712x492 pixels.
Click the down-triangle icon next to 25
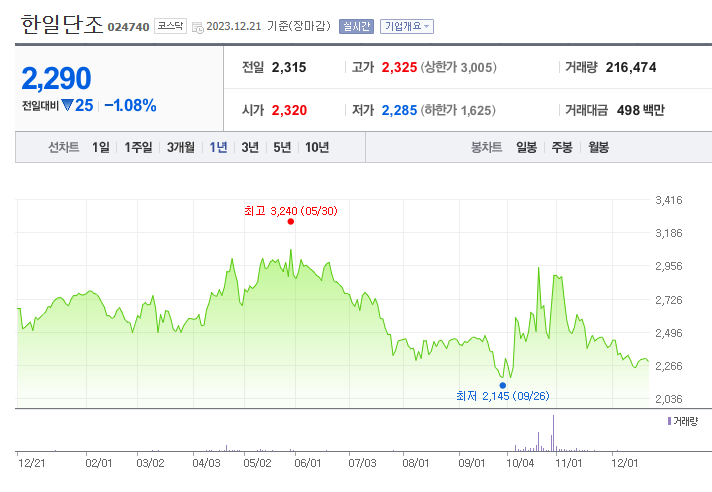pyautogui.click(x=67, y=105)
